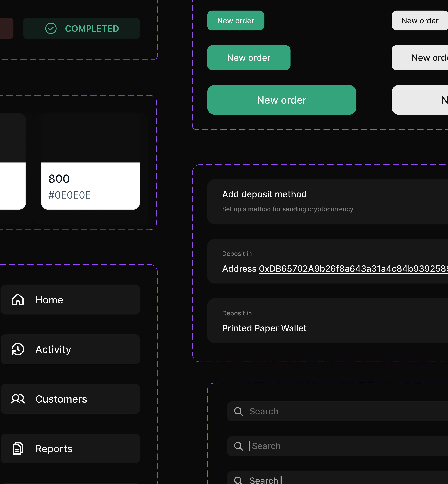Click the checkmark circle icon on the COMPLETED badge
Viewport: 448px width, 484px height.
(51, 29)
